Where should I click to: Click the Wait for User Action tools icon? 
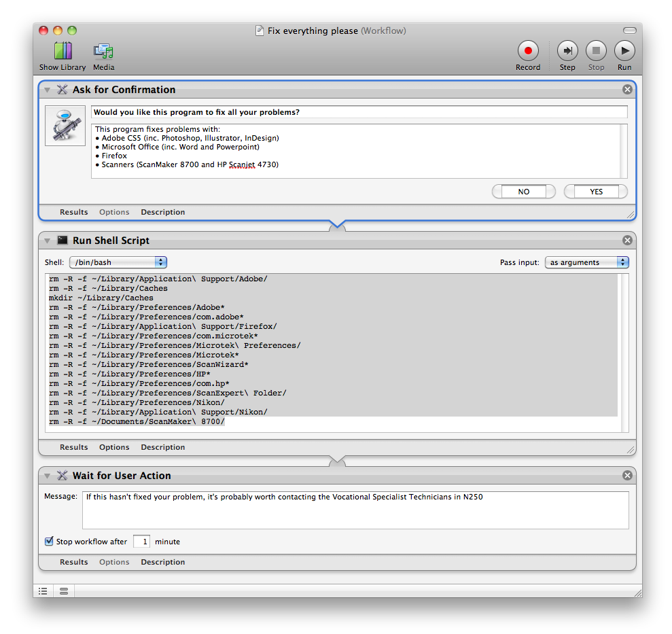coord(62,475)
